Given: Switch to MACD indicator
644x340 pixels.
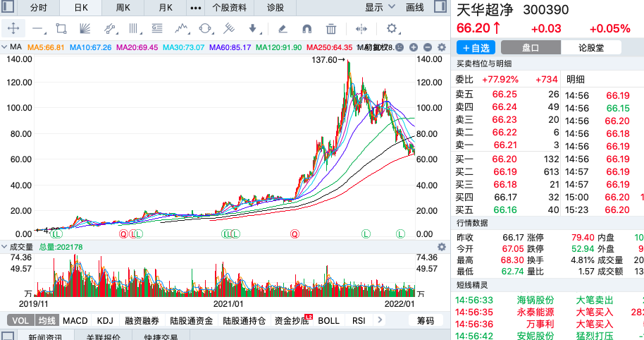Looking at the screenshot, I should pos(75,320).
